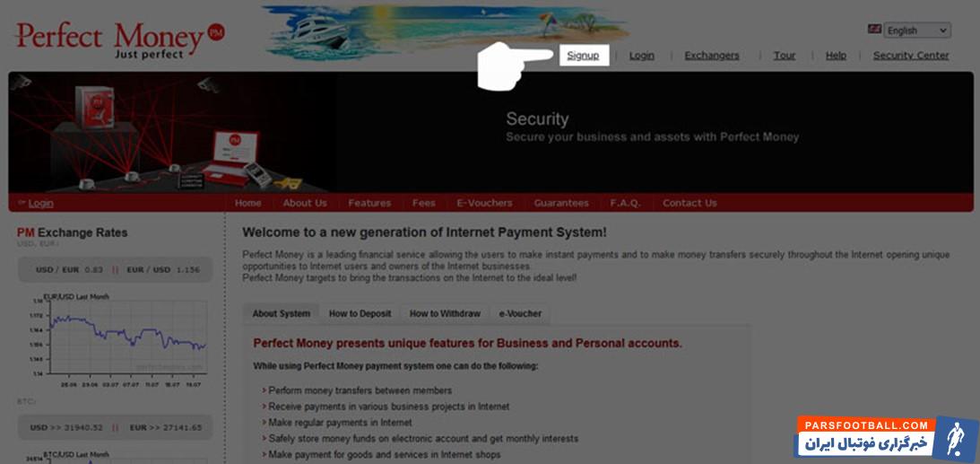Open the Signup link
This screenshot has width=980, height=464.
[x=583, y=56]
